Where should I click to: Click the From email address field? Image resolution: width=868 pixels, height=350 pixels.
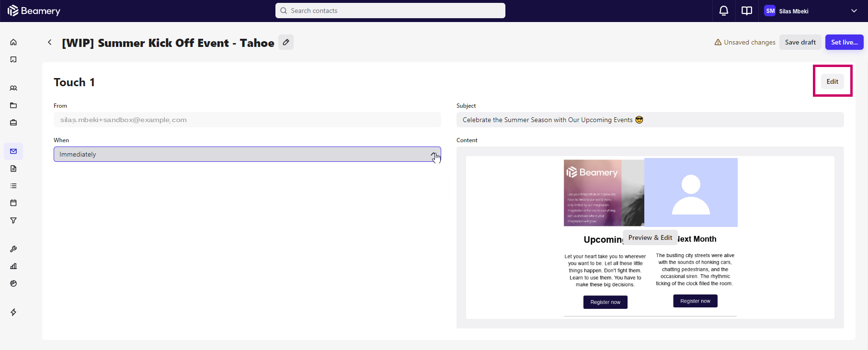(247, 120)
